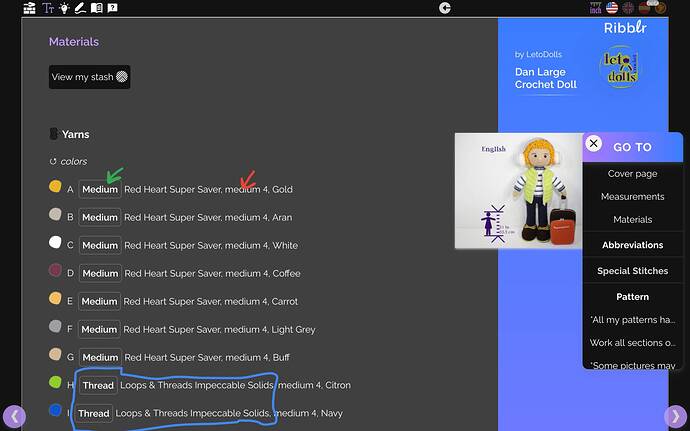Reset yarn colors icon
The width and height of the screenshot is (690, 431).
[53, 162]
